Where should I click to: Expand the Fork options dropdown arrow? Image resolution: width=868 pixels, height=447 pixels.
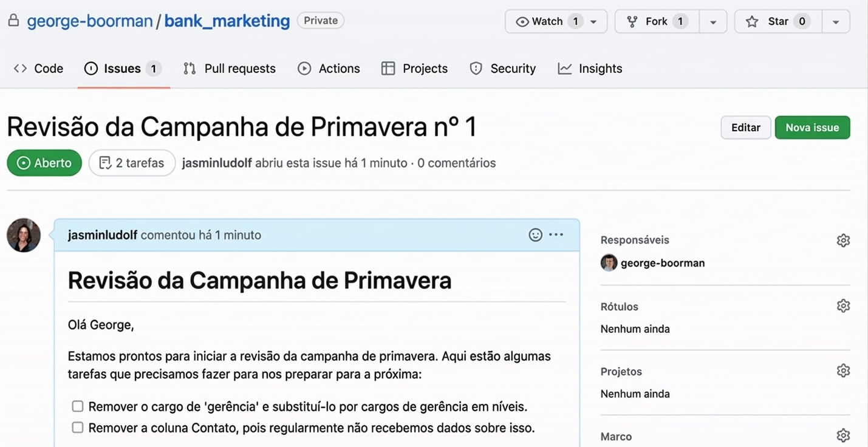click(x=713, y=22)
